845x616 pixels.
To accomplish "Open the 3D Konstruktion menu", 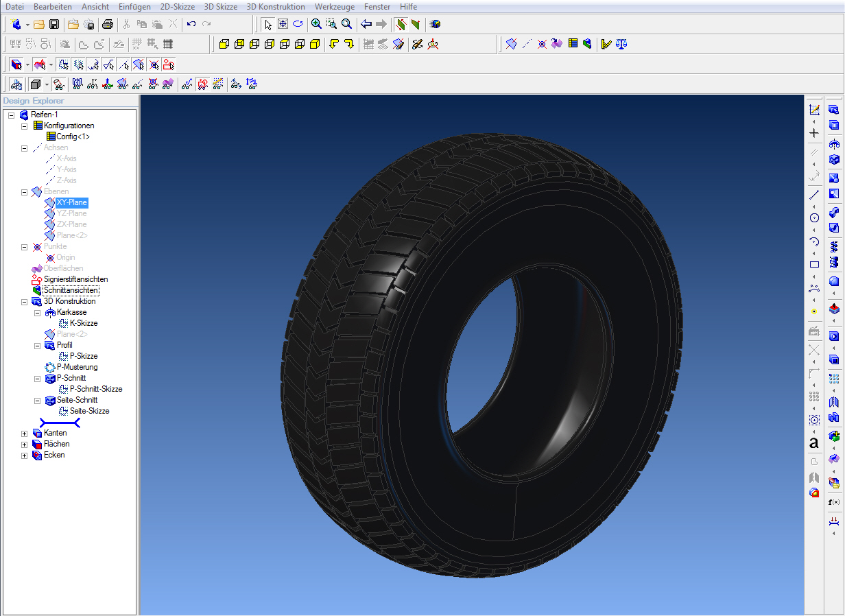I will point(276,7).
